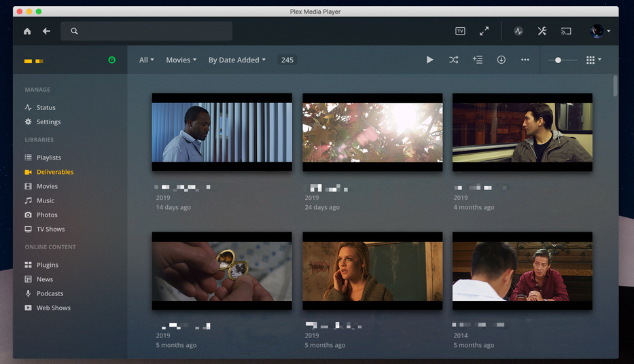Open the All filter dropdown
The height and width of the screenshot is (364, 634).
pos(146,60)
